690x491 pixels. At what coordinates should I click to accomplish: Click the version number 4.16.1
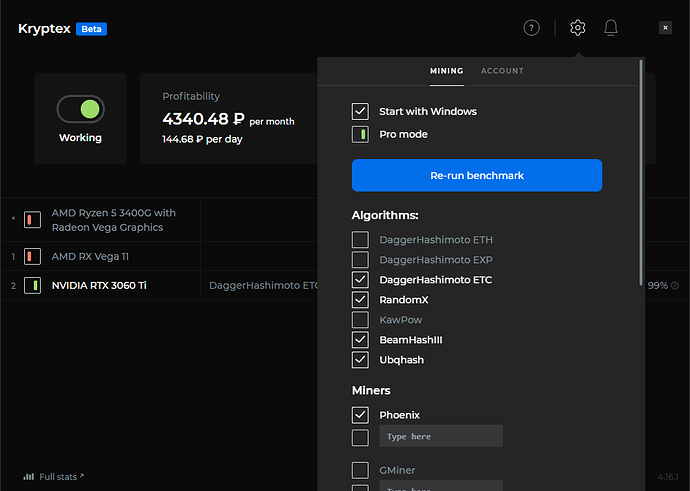click(668, 477)
